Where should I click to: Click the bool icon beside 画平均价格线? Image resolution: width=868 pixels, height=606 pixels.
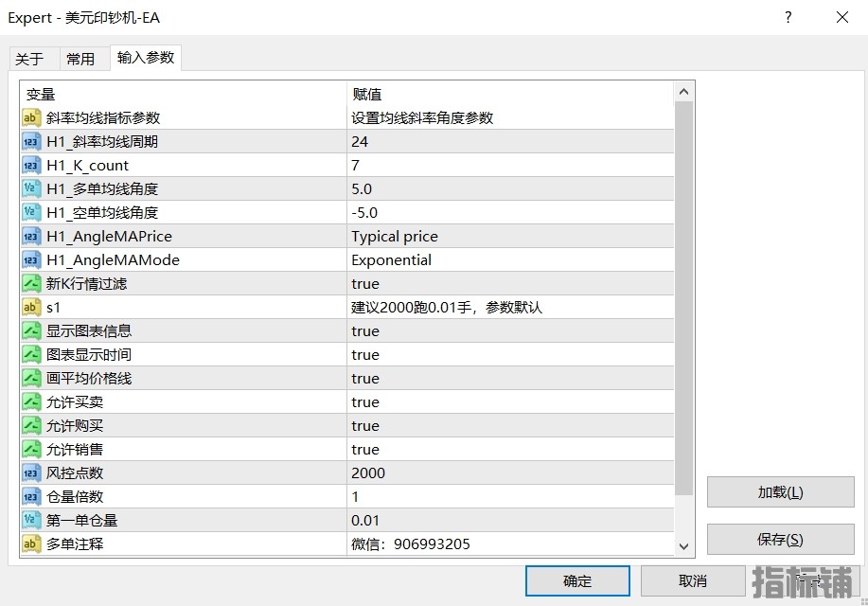pyautogui.click(x=31, y=379)
